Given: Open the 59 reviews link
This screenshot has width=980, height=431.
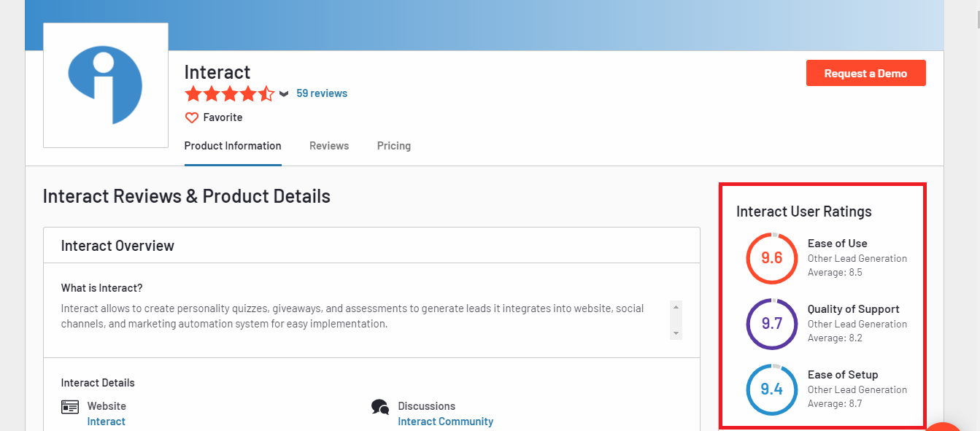Looking at the screenshot, I should (322, 93).
